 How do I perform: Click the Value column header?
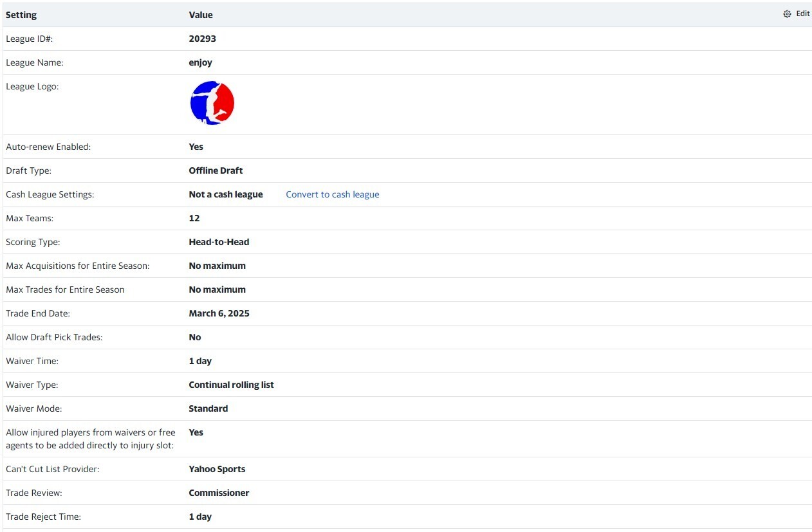point(201,15)
